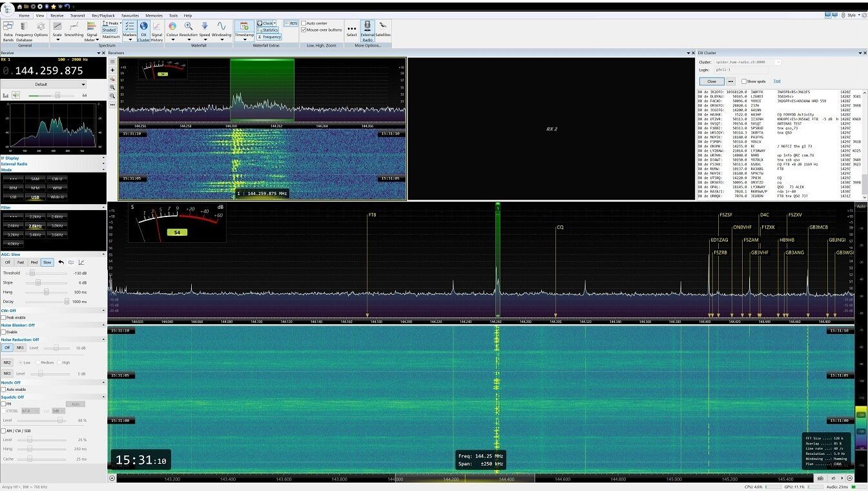Click the DX Cluster ribbon icon
Viewport: 868px width, 491px height.
tap(143, 31)
